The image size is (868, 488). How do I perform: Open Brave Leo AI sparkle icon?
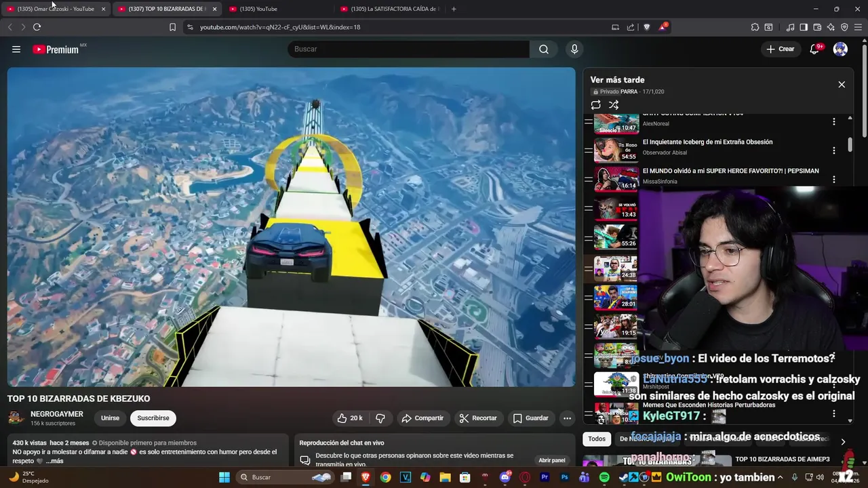[x=831, y=27]
